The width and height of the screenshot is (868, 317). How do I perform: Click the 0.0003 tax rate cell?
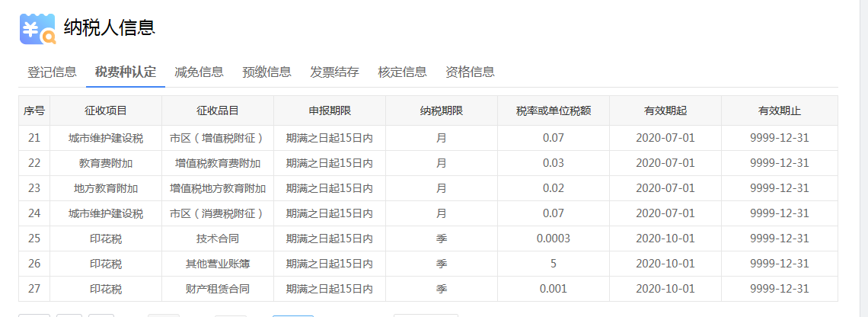pyautogui.click(x=554, y=239)
